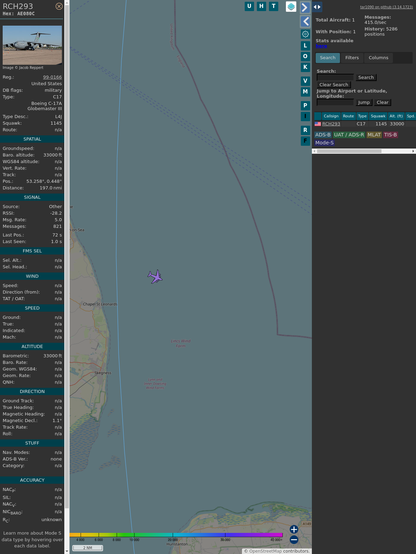Sort table by Callsign column
Image resolution: width=416 pixels, height=554 pixels.
331,116
